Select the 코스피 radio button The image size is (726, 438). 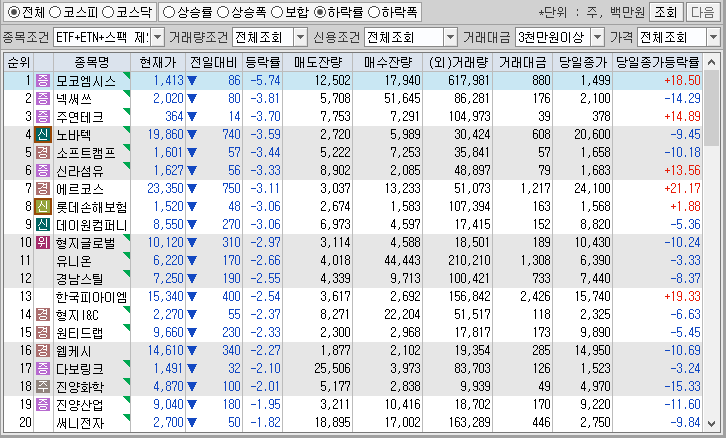54,13
